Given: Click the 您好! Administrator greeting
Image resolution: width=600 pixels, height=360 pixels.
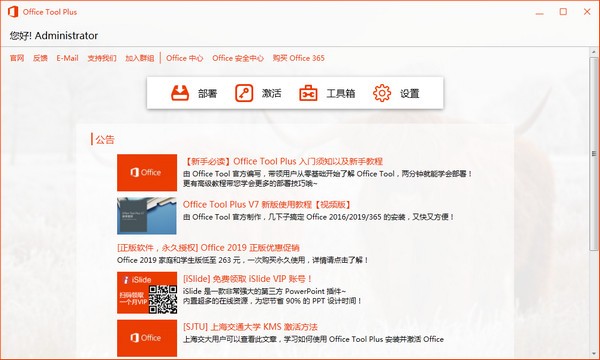Looking at the screenshot, I should pyautogui.click(x=54, y=36).
